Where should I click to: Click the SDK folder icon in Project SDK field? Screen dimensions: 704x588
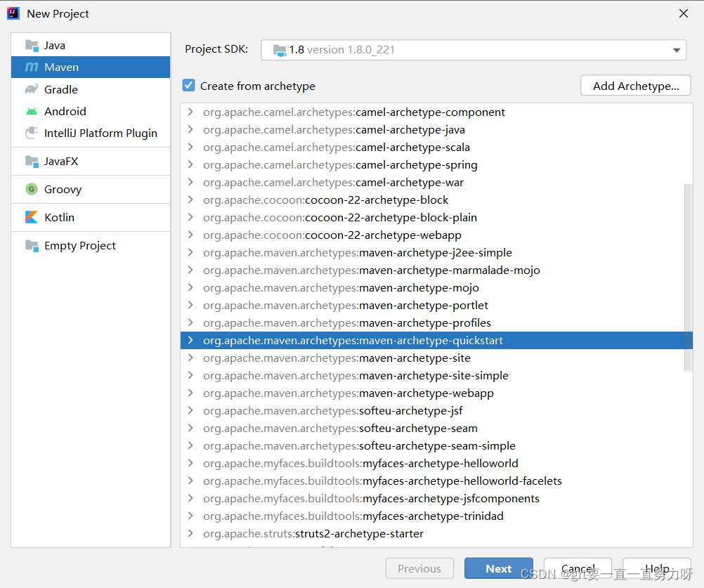[x=279, y=50]
